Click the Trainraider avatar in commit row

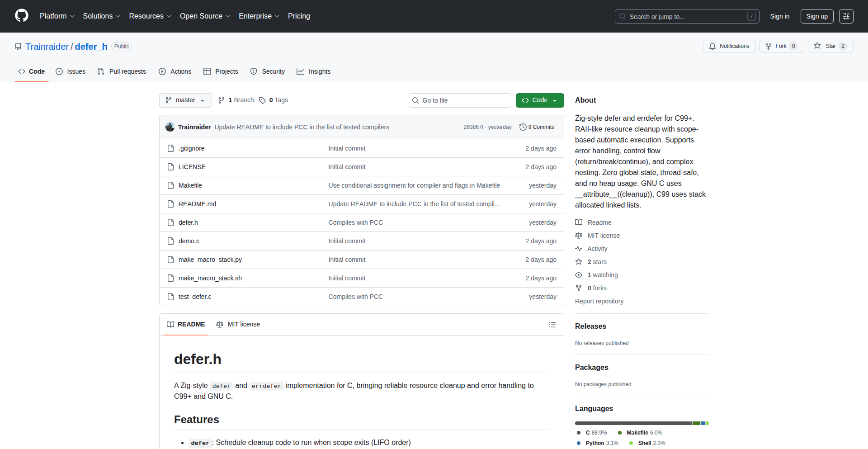170,127
